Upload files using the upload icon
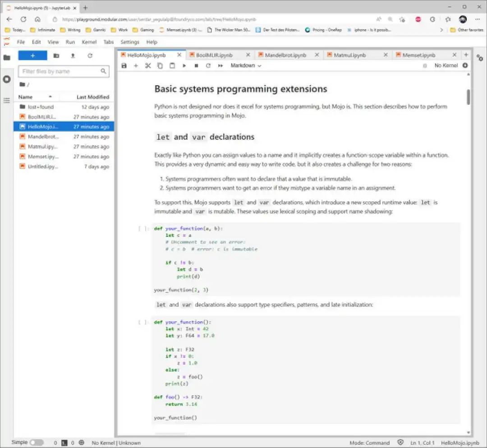The height and width of the screenshot is (448, 487). pyautogui.click(x=73, y=55)
